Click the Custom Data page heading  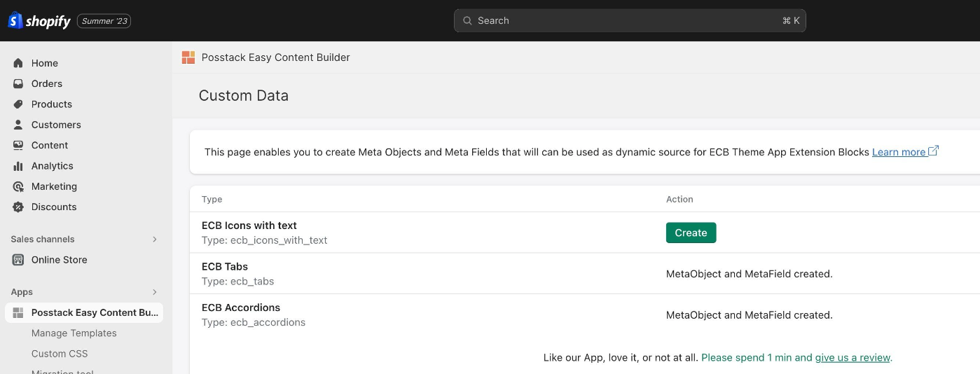[244, 95]
